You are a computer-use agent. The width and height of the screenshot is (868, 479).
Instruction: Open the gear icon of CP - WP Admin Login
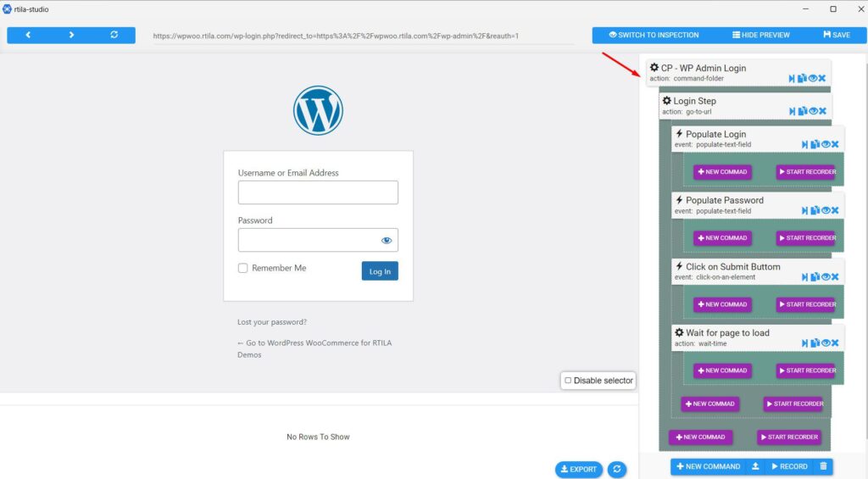654,68
